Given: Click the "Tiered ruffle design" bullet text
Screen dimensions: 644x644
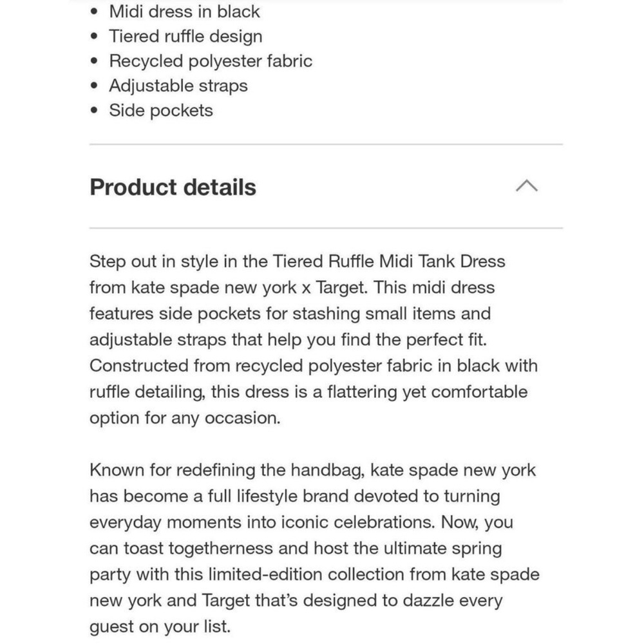Looking at the screenshot, I should pos(185,37).
